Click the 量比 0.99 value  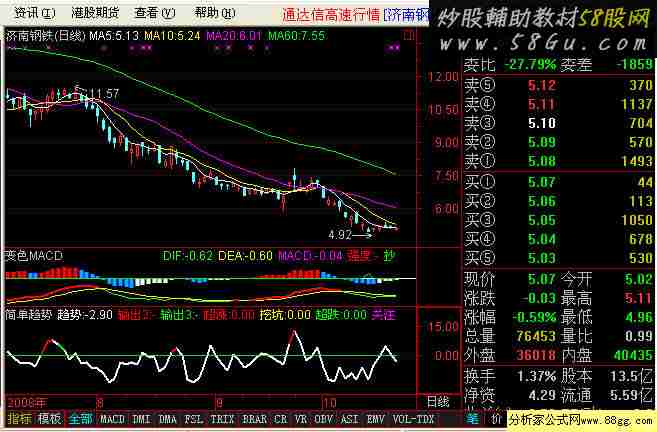tap(639, 336)
